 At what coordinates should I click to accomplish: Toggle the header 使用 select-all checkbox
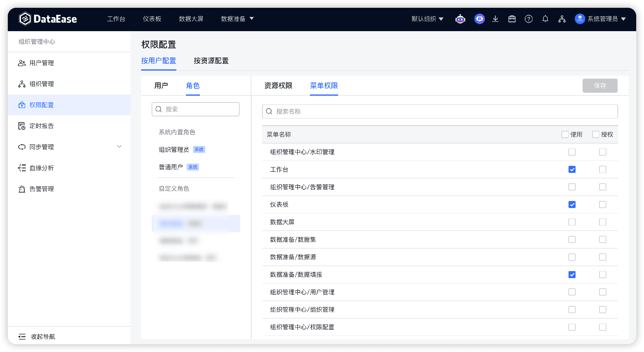[565, 134]
